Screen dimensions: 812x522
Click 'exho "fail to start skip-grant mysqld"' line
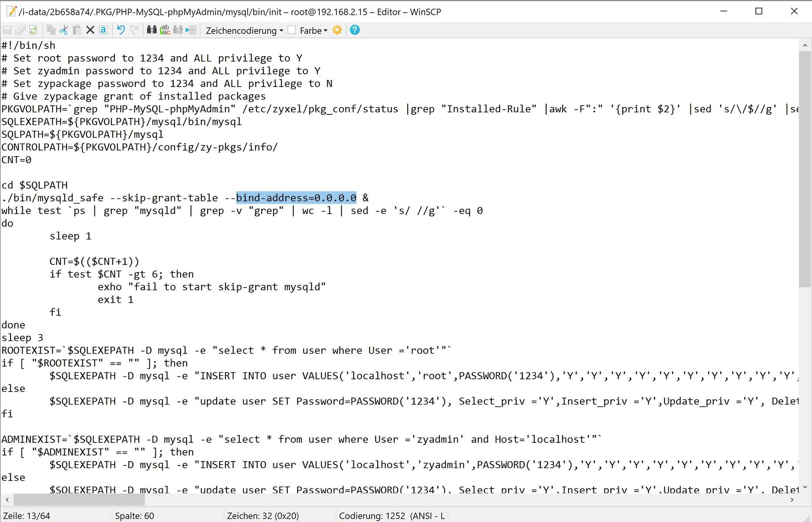pos(212,287)
